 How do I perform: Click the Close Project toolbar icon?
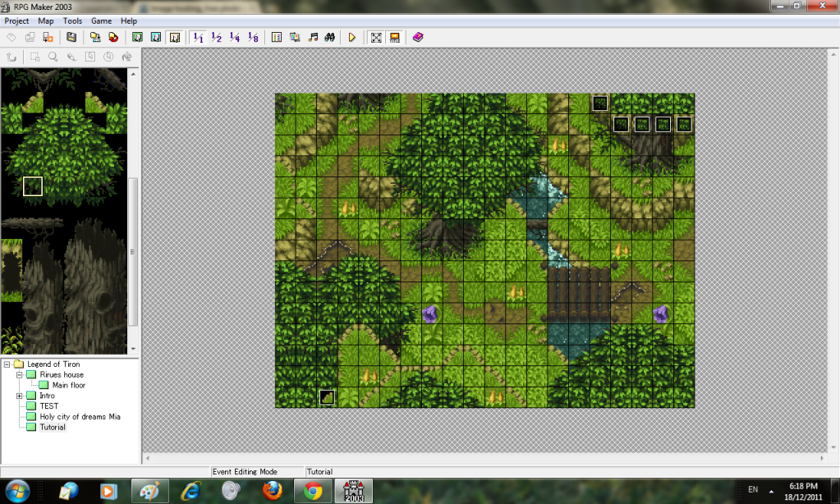click(x=48, y=37)
